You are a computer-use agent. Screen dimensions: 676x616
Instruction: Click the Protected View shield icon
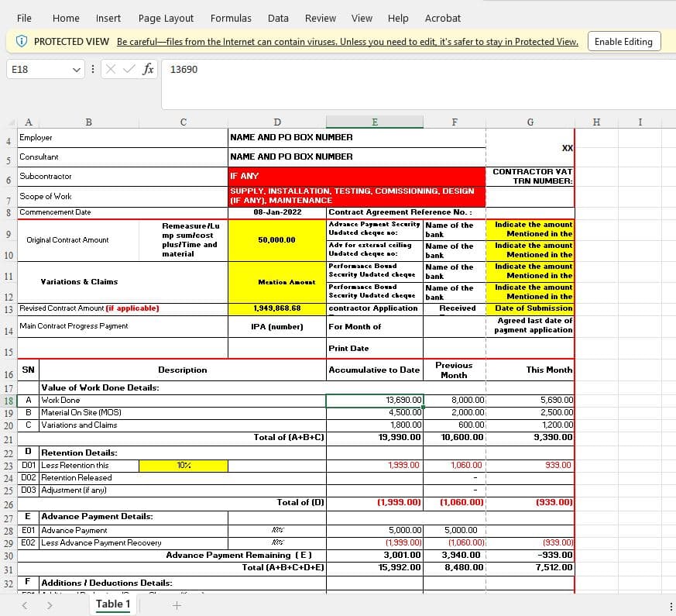(x=22, y=41)
